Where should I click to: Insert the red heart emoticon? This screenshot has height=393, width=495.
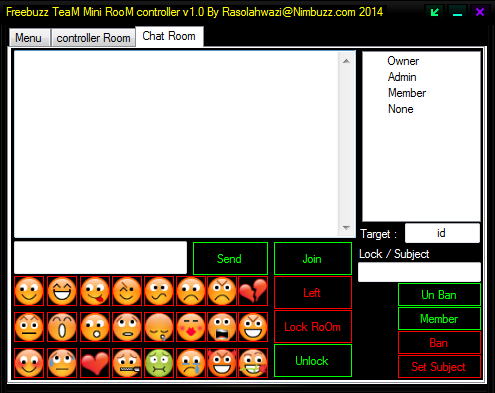[x=95, y=363]
